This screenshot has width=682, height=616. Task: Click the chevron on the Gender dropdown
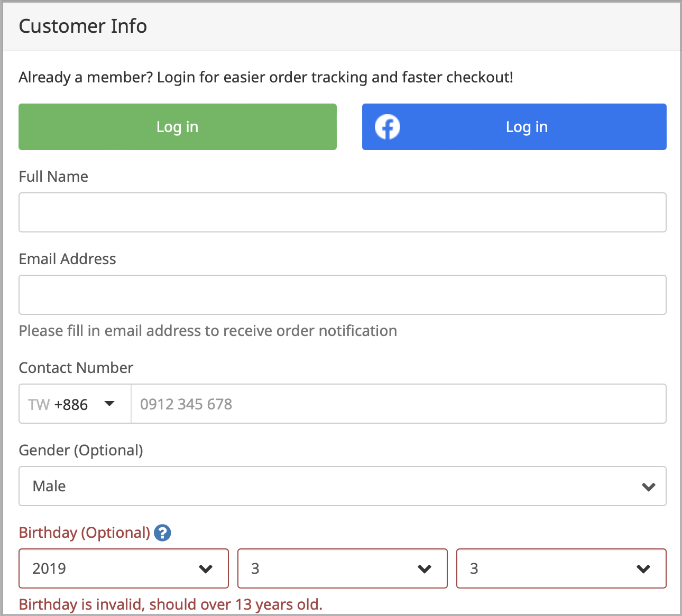tap(648, 487)
